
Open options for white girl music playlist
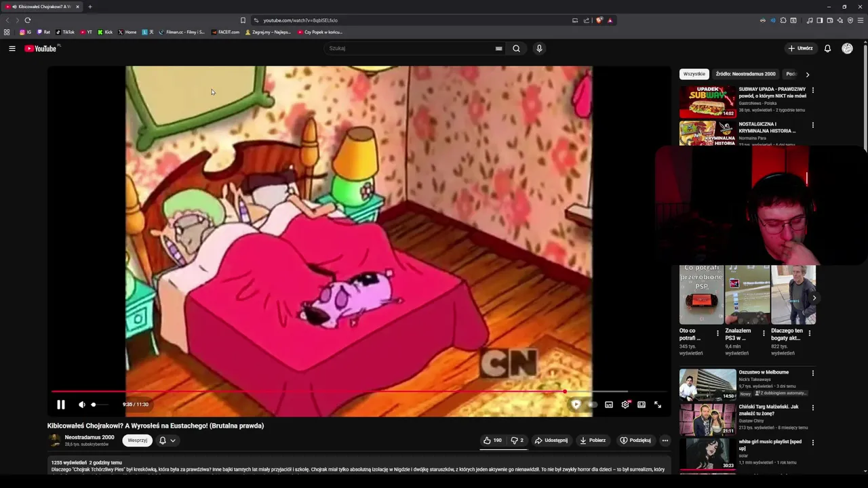click(x=813, y=443)
